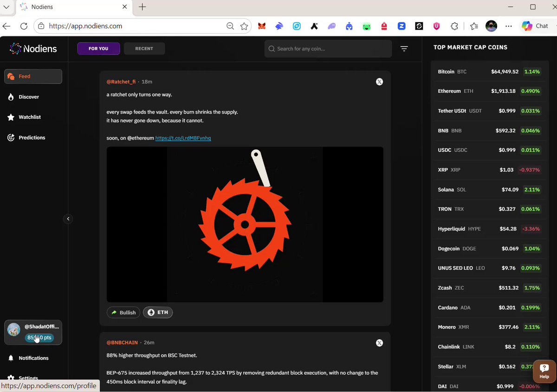View site information lock icon
The width and height of the screenshot is (557, 392).
tap(41, 26)
